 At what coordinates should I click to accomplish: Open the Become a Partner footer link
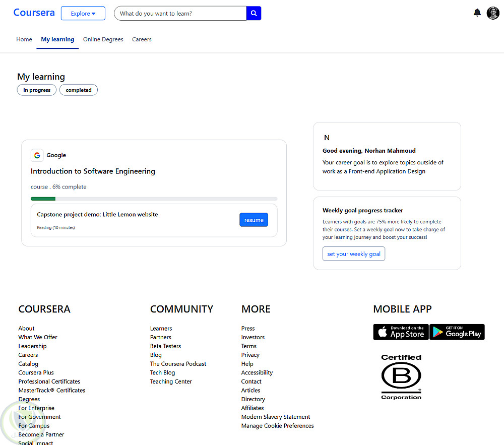(x=41, y=434)
